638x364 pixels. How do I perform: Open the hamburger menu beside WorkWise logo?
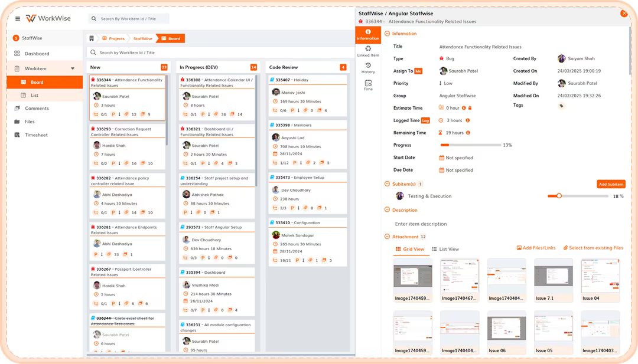(18, 19)
